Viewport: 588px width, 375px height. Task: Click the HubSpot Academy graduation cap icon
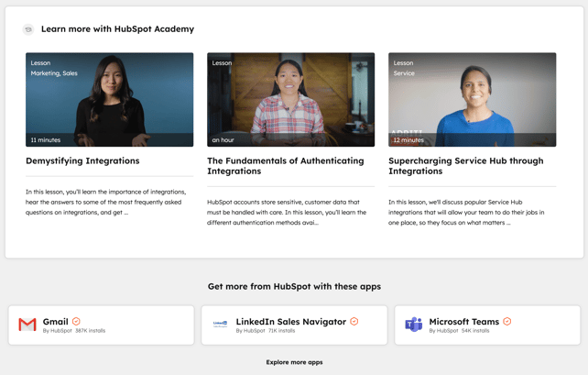pyautogui.click(x=28, y=29)
